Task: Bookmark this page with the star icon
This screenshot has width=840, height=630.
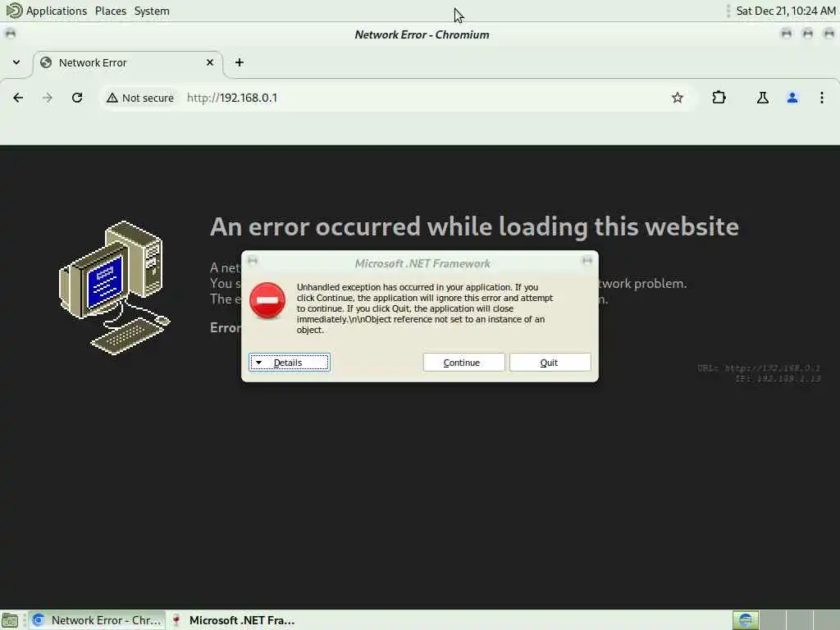Action: (677, 98)
